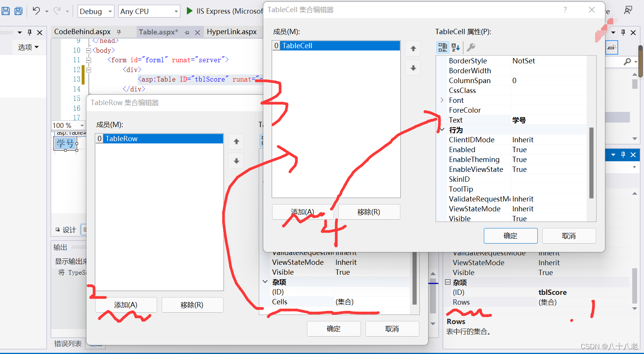Click 添加(A) in the TableCell editor
The width and height of the screenshot is (644, 354).
303,212
